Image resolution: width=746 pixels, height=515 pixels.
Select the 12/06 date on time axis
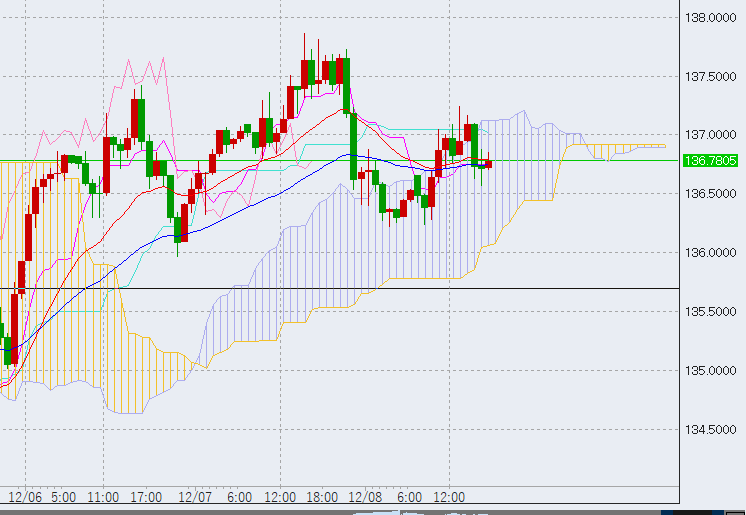[x=25, y=497]
